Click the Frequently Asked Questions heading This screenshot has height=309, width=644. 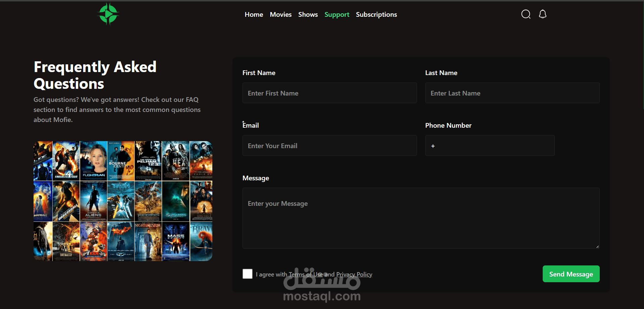pyautogui.click(x=95, y=75)
